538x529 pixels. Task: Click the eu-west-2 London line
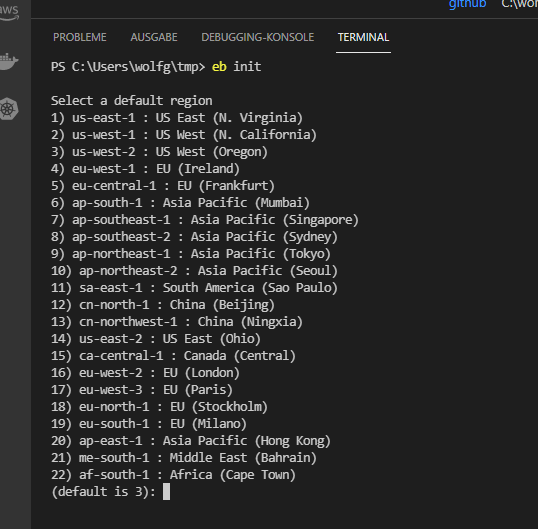click(145, 373)
